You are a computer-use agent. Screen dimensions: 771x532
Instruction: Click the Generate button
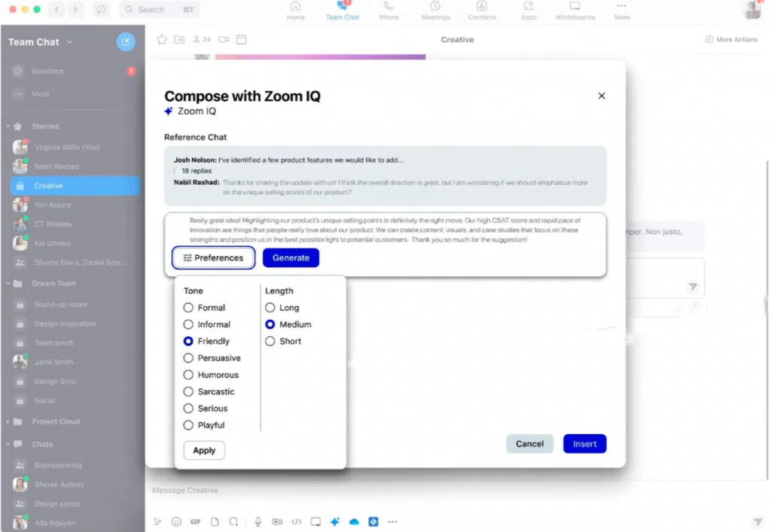click(291, 258)
